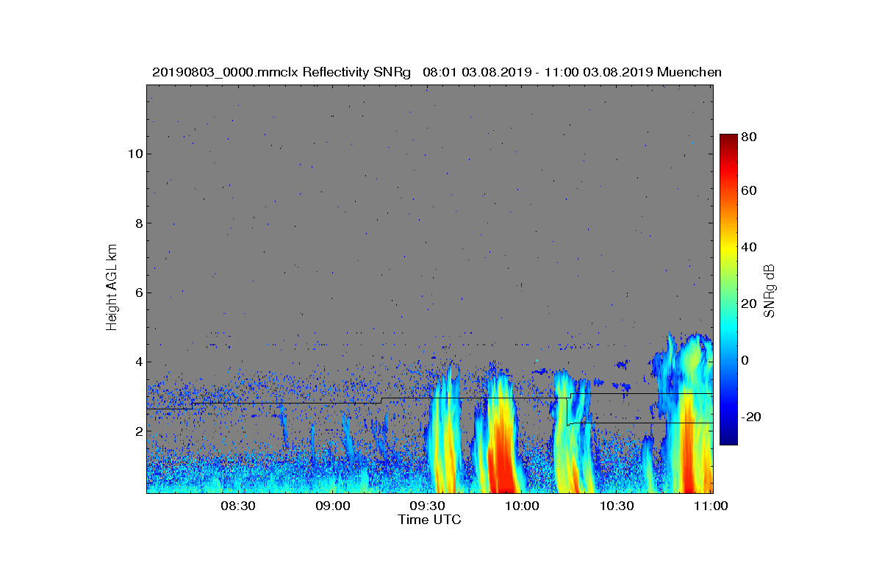Click the '20' colorbar tick label
Screen dimensions: 882x588
pos(750,304)
